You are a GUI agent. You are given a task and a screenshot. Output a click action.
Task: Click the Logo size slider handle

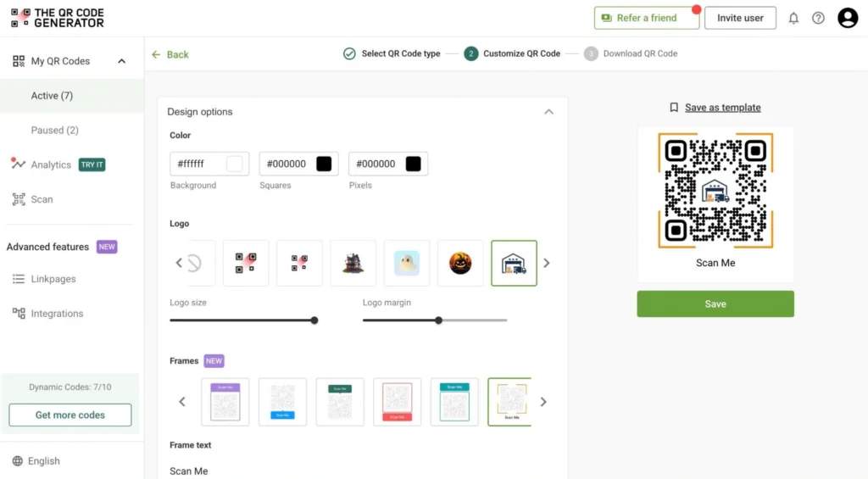point(314,320)
